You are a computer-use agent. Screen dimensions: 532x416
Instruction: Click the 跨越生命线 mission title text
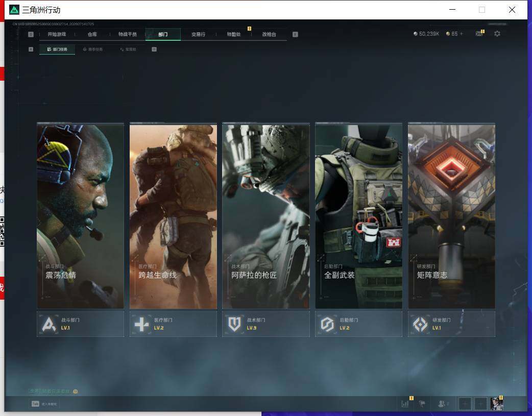(157, 275)
